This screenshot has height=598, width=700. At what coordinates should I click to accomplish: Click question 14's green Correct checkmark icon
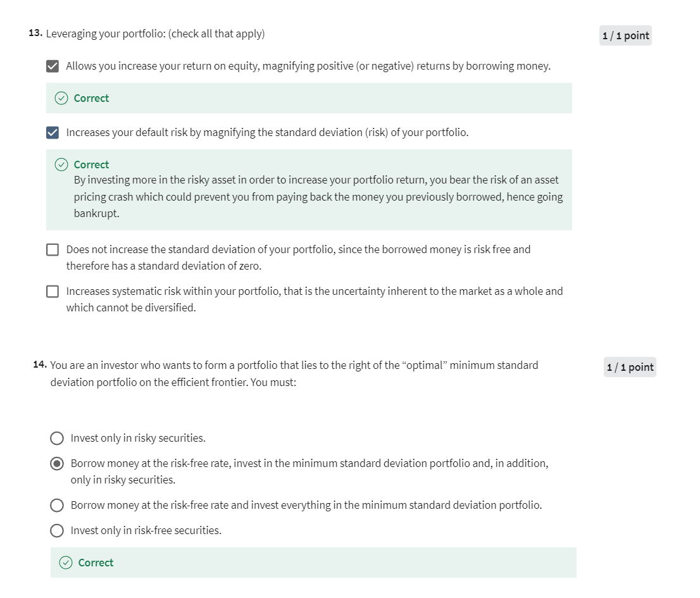[x=66, y=563]
